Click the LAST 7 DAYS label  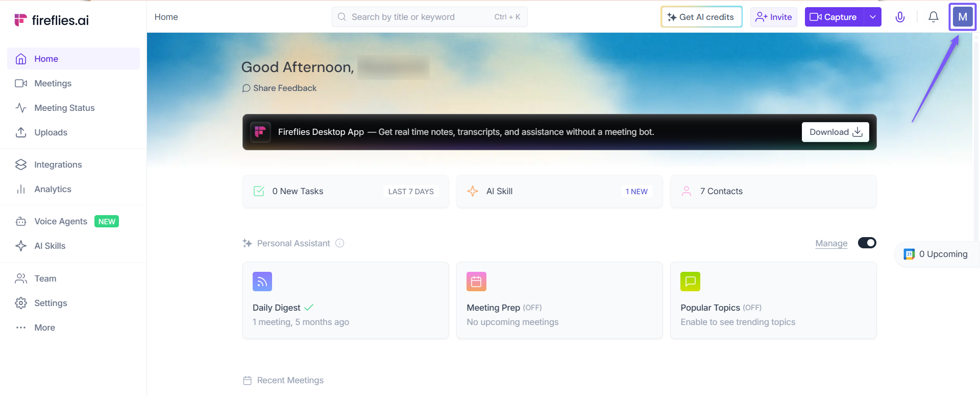[411, 192]
